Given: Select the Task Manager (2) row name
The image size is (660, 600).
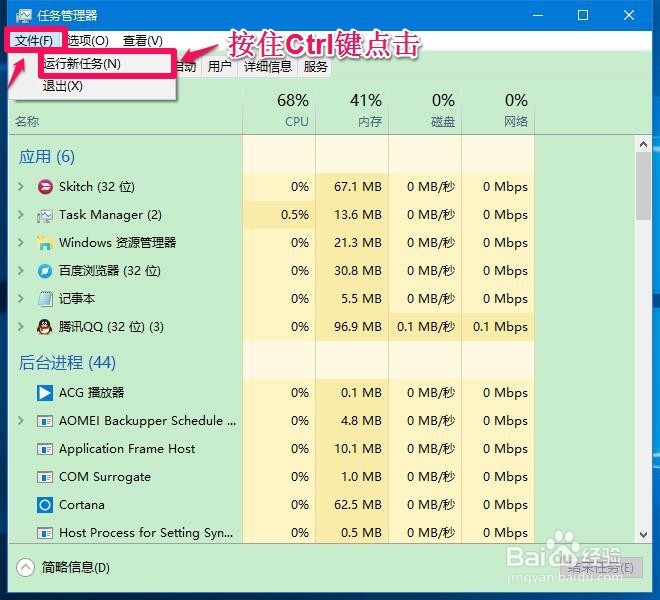Looking at the screenshot, I should [110, 215].
